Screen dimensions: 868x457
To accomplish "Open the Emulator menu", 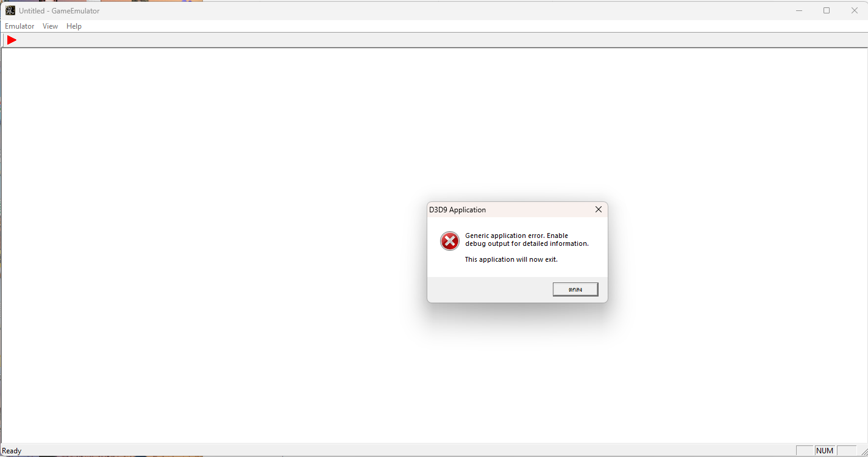I will [x=20, y=26].
